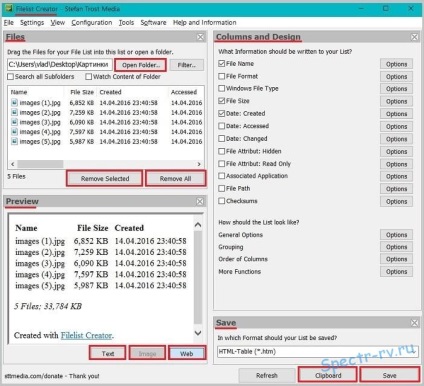Open the Tools menu
Image resolution: width=424 pixels, height=386 pixels.
pyautogui.click(x=126, y=23)
